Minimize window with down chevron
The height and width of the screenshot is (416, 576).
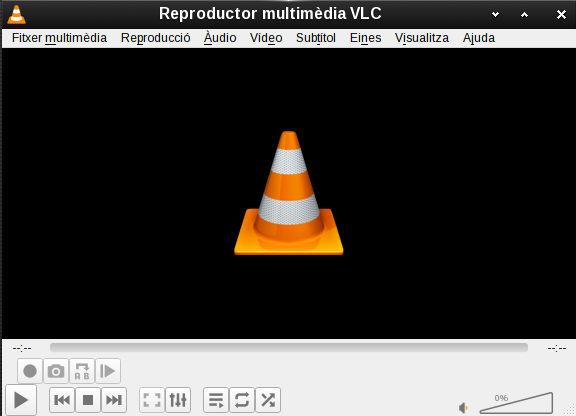pos(495,15)
